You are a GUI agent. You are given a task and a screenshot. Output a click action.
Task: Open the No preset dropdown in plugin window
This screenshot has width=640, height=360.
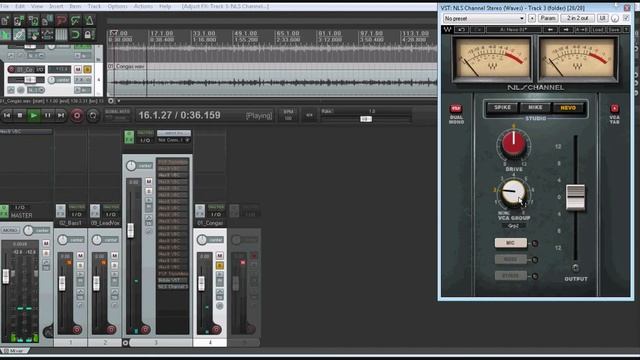tap(484, 18)
